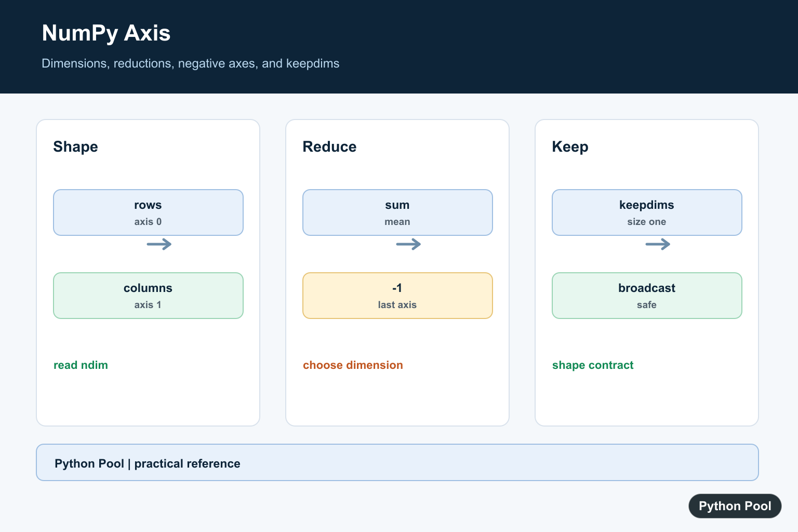The width and height of the screenshot is (798, 532).
Task: Click the Python Pool practical reference bar
Action: (x=397, y=462)
